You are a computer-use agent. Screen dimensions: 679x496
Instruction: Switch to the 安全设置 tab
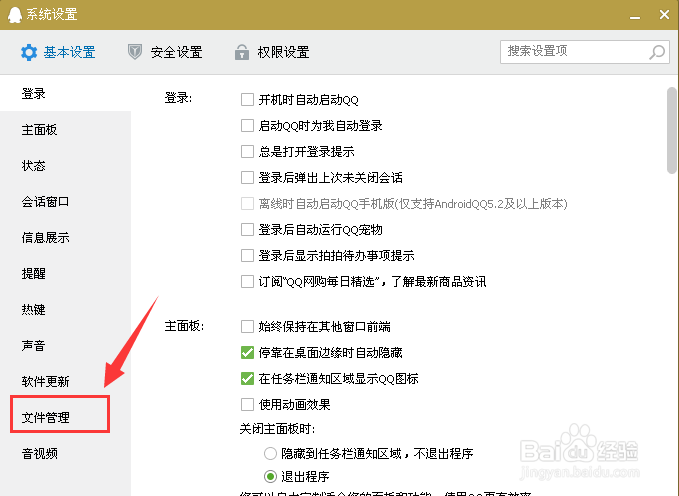(x=165, y=52)
